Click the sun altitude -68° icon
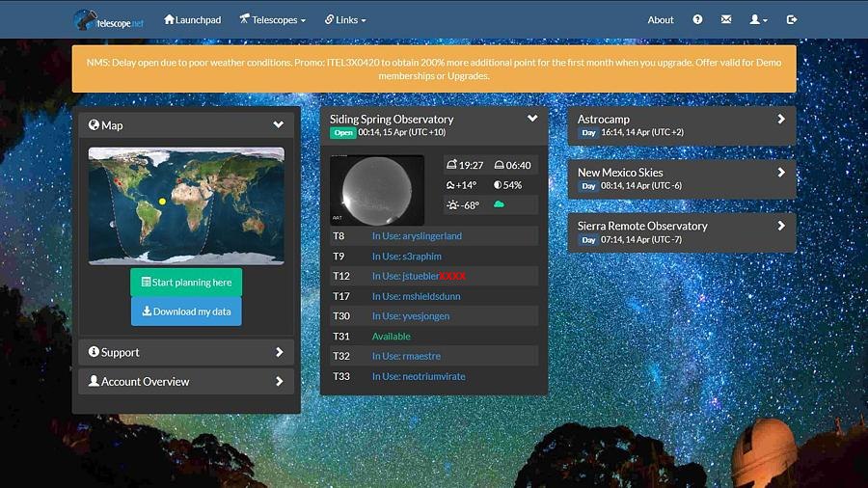Image resolution: width=868 pixels, height=488 pixels. [452, 205]
